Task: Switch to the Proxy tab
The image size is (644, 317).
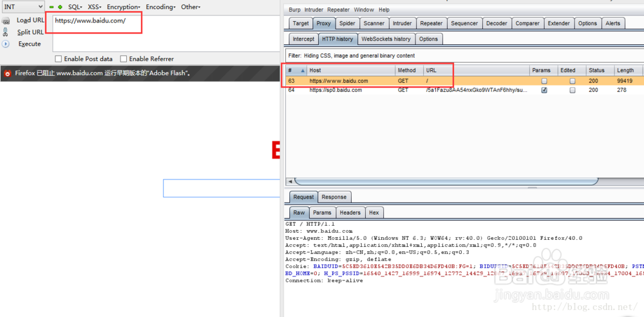Action: tap(324, 23)
